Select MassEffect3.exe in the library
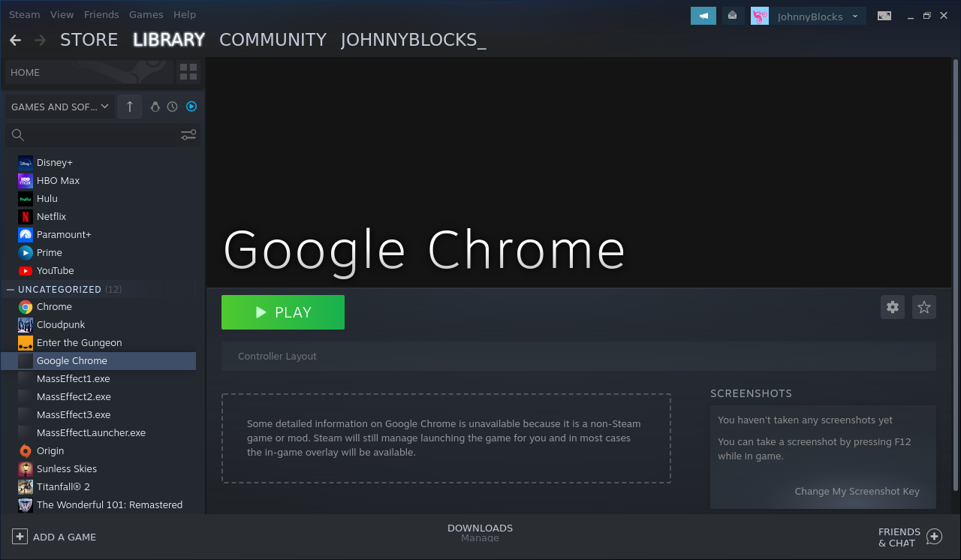Screen dimensions: 961x560 [98, 414]
